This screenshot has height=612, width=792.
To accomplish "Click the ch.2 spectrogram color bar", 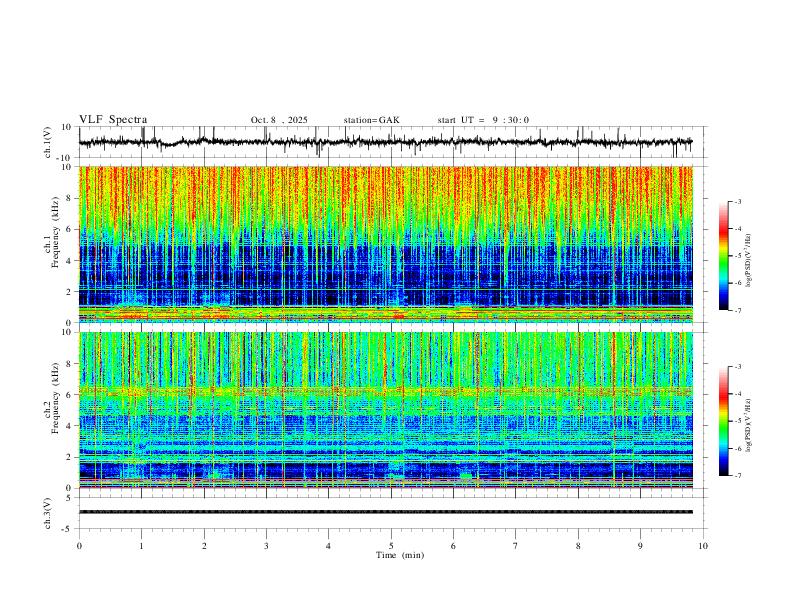I will click(x=723, y=421).
